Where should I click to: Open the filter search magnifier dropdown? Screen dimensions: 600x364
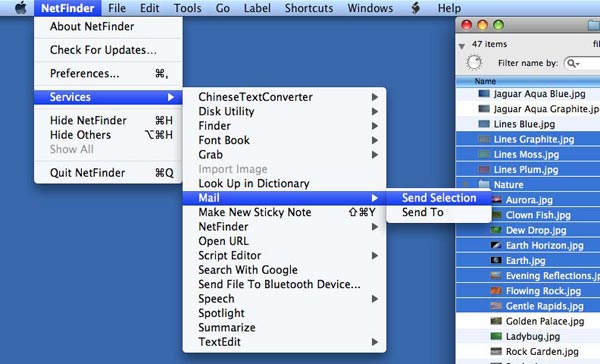tap(573, 63)
